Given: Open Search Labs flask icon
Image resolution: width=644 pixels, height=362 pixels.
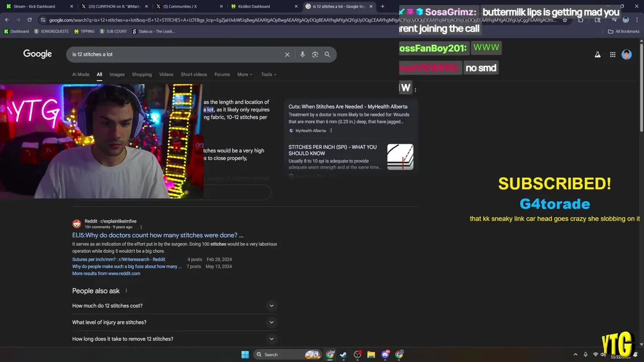Looking at the screenshot, I should (x=598, y=54).
